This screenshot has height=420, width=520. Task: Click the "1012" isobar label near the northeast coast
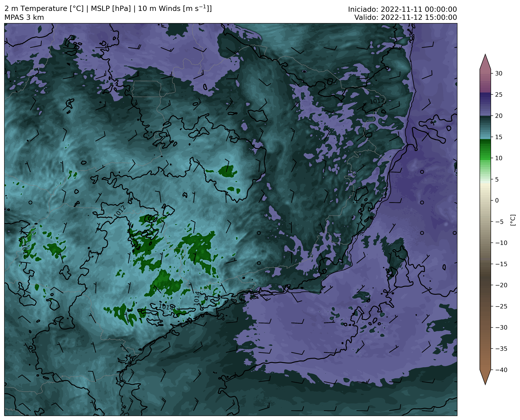click(x=377, y=101)
